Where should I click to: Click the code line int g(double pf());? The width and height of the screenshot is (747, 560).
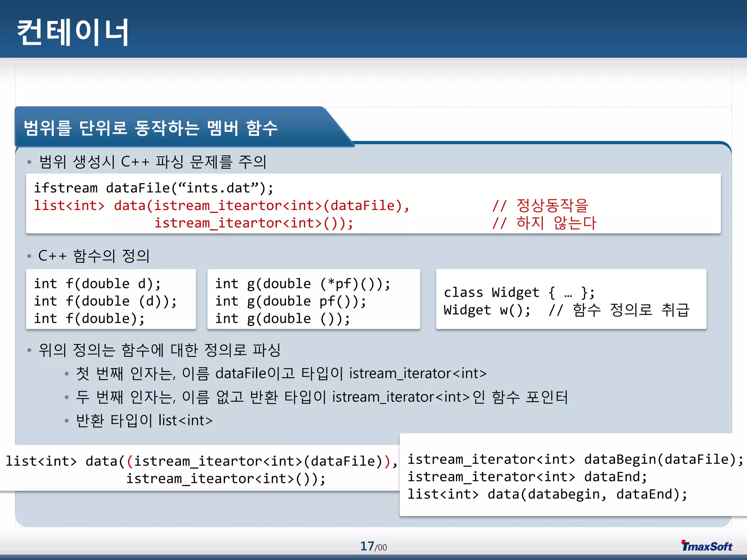(291, 301)
